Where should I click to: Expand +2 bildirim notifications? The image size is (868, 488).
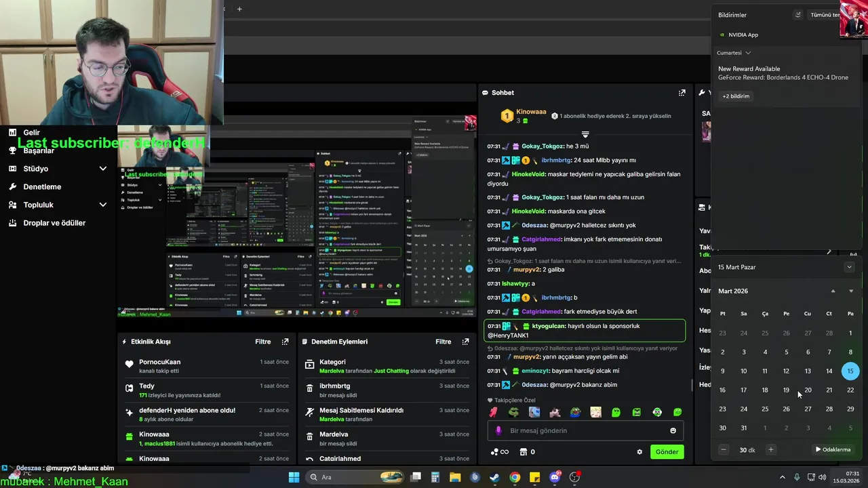click(x=736, y=96)
